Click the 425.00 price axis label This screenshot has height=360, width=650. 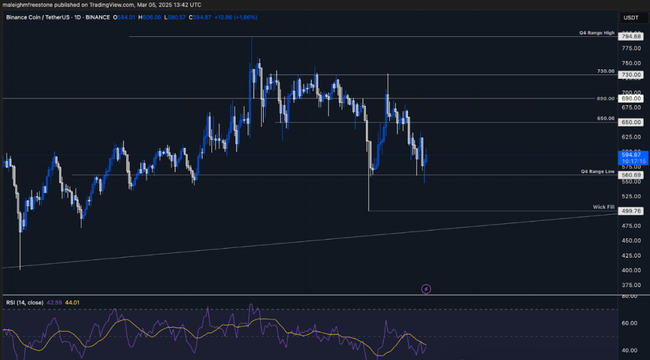pos(632,255)
